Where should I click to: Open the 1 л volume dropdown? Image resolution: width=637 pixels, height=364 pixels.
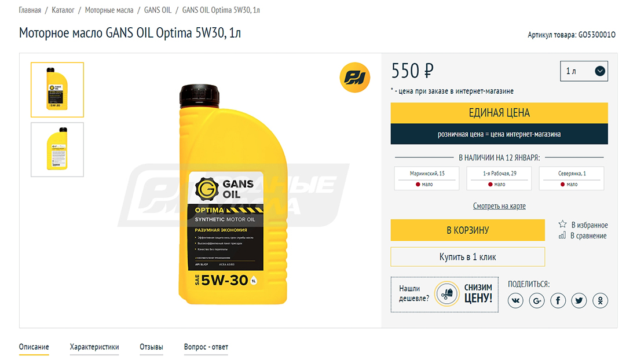click(584, 71)
